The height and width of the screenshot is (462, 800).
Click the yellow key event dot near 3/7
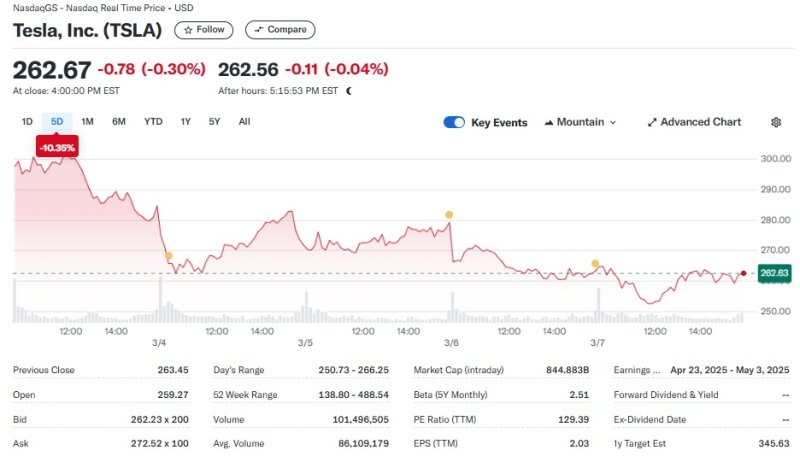595,264
